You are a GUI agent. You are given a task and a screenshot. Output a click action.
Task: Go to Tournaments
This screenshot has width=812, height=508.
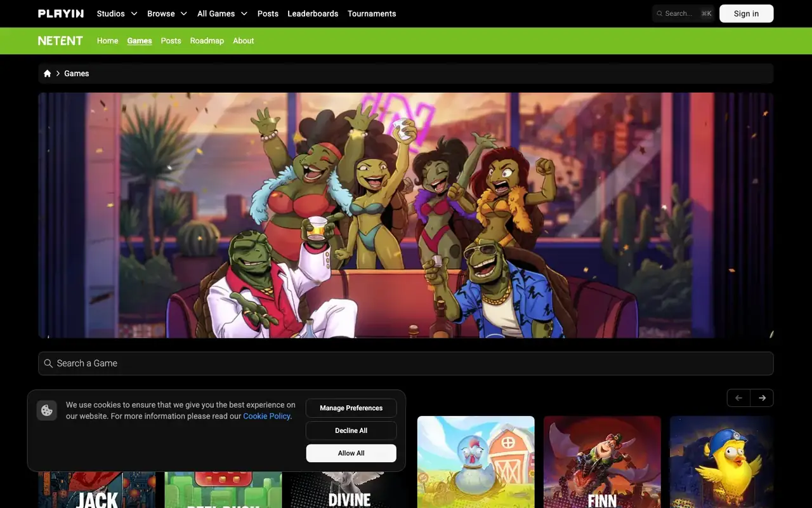[x=372, y=13]
